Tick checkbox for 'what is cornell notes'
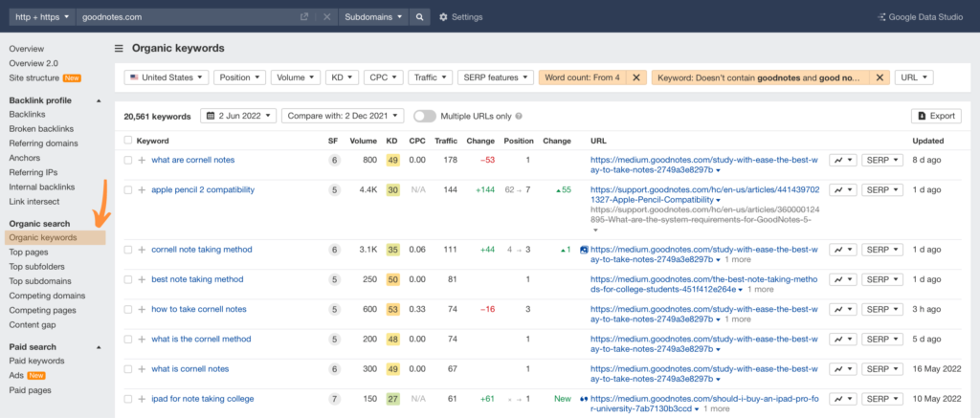980x418 pixels. click(128, 368)
